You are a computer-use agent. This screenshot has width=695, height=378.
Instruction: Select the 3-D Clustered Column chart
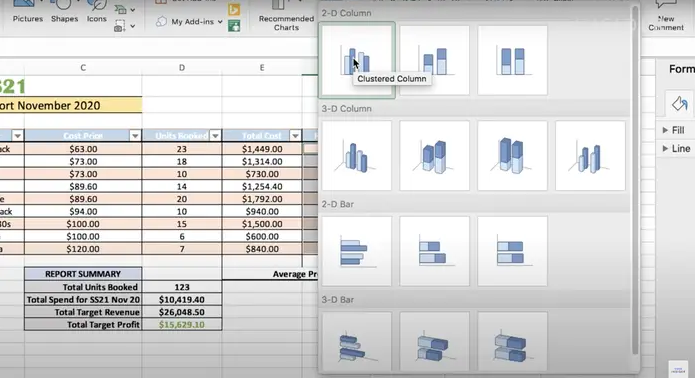pos(357,156)
